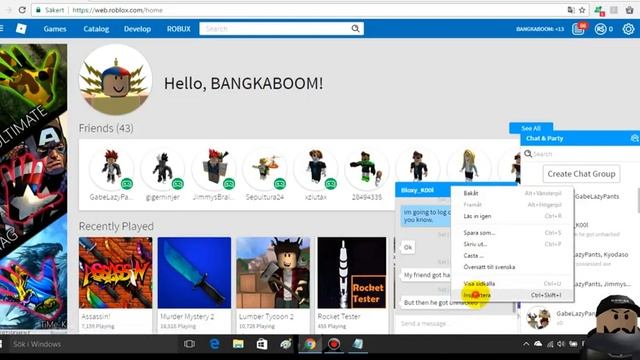Screen dimensions: 640x360
Task: Open the Lumber Tycoon 2 thumbnail
Action: (x=273, y=273)
